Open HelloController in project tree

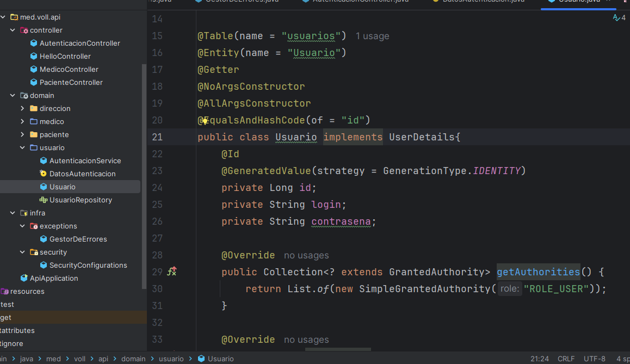click(x=65, y=56)
